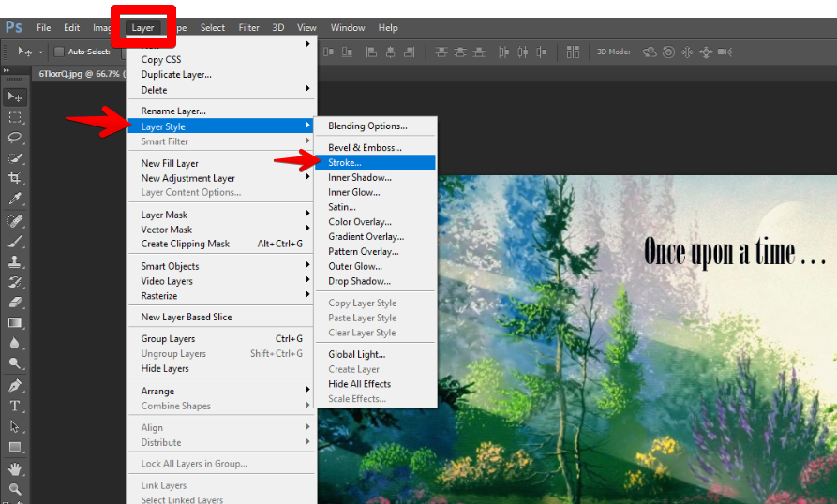837x504 pixels.
Task: Select the Crop tool
Action: click(16, 178)
